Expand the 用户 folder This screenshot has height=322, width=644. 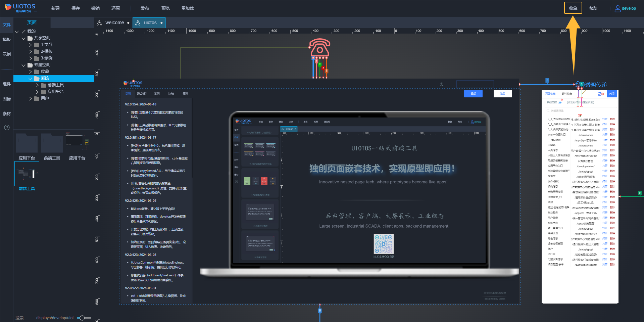coord(31,98)
